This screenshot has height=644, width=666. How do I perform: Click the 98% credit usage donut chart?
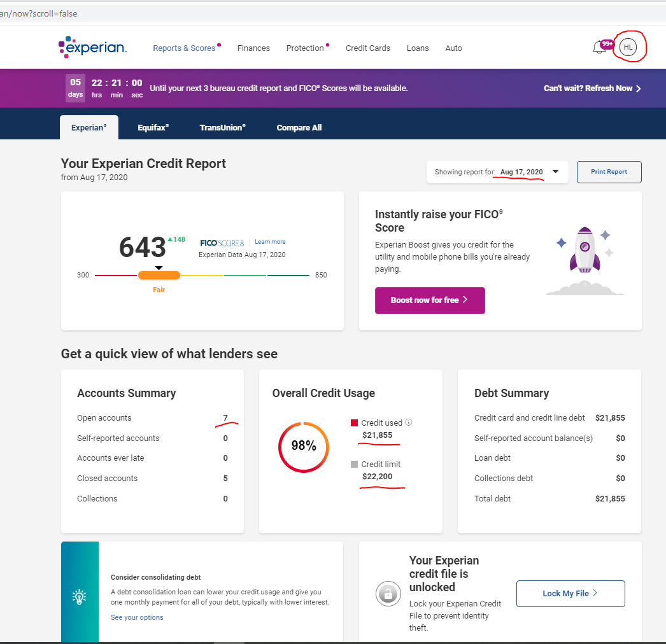(304, 447)
